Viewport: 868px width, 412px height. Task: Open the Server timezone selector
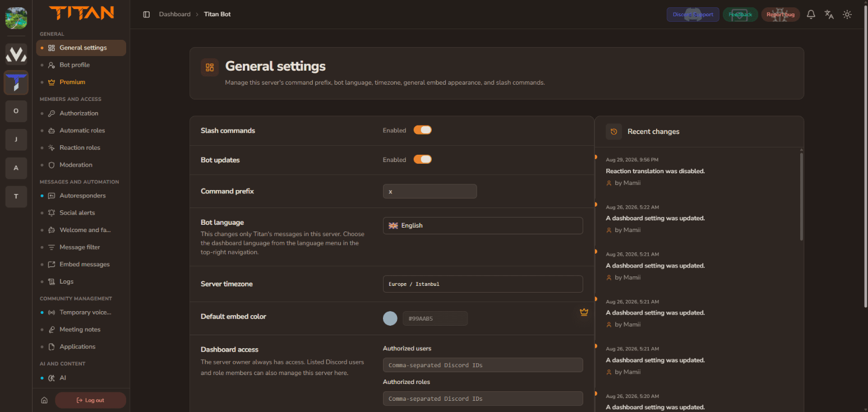point(483,284)
